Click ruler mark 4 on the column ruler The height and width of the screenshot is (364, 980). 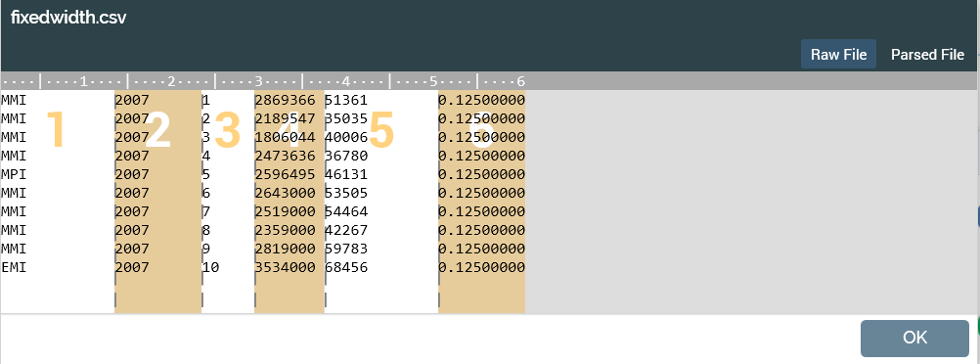[x=345, y=81]
